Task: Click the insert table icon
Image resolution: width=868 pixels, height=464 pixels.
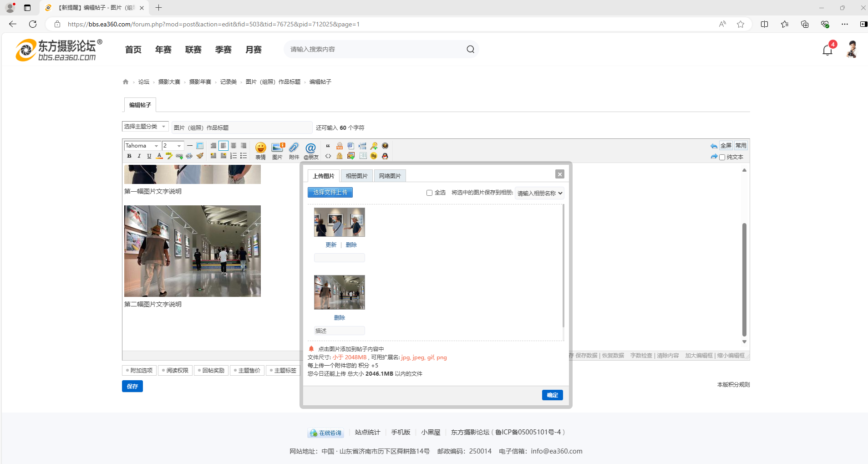Action: pos(200,146)
